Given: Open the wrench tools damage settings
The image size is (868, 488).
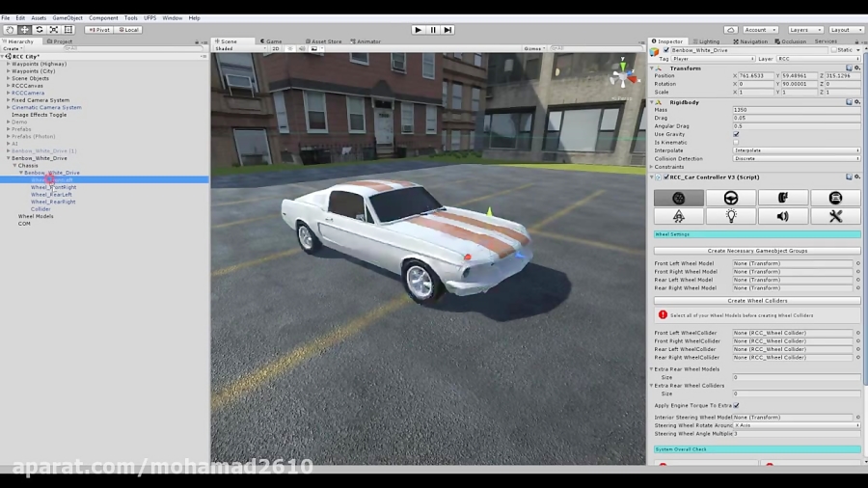Looking at the screenshot, I should tap(835, 216).
